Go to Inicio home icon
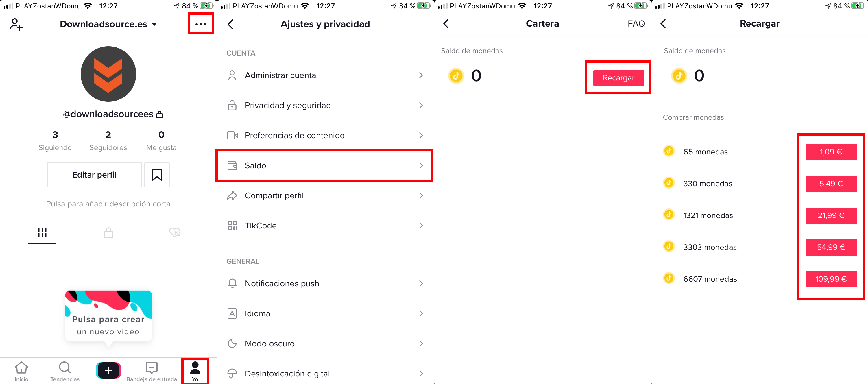 (22, 372)
